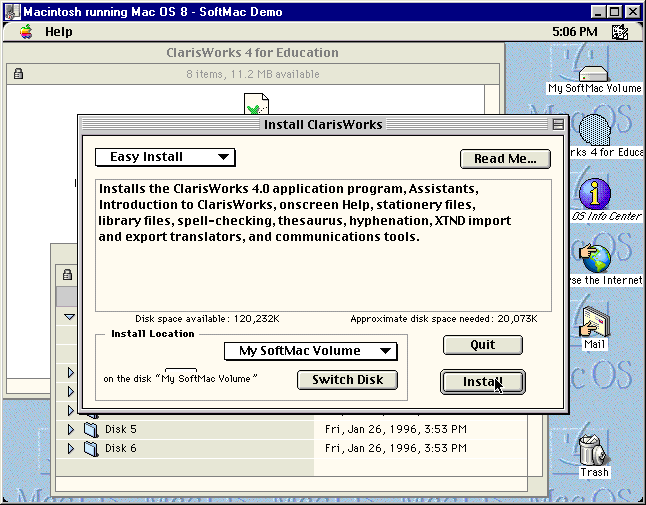The width and height of the screenshot is (646, 505).
Task: Expand the Disk 6 folder triangle
Action: tap(70, 448)
